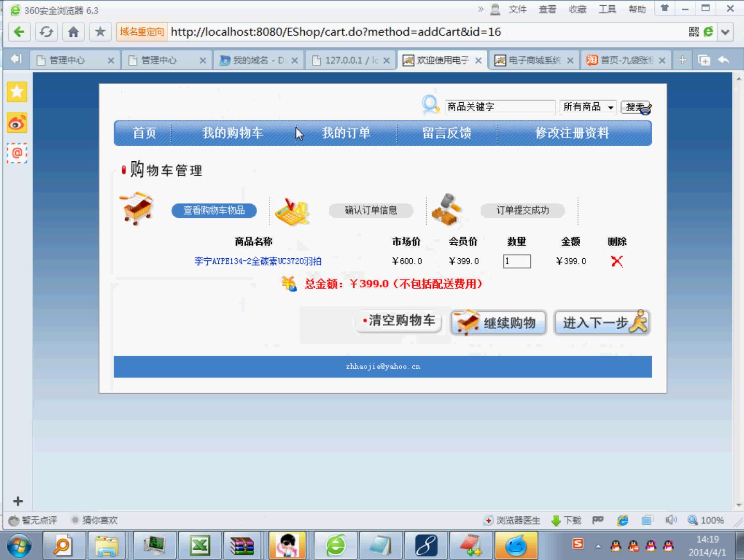
Task: Click the green browser engine icon in address bar
Action: click(708, 32)
